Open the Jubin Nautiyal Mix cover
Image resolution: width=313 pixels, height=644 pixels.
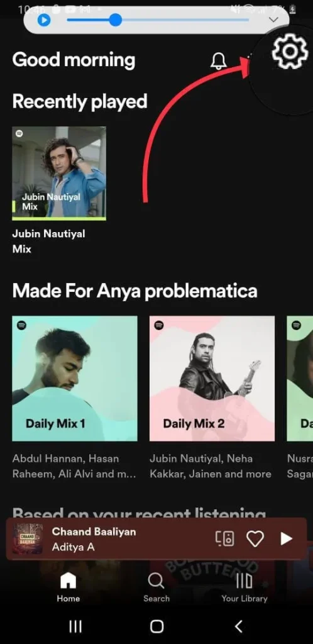point(59,174)
